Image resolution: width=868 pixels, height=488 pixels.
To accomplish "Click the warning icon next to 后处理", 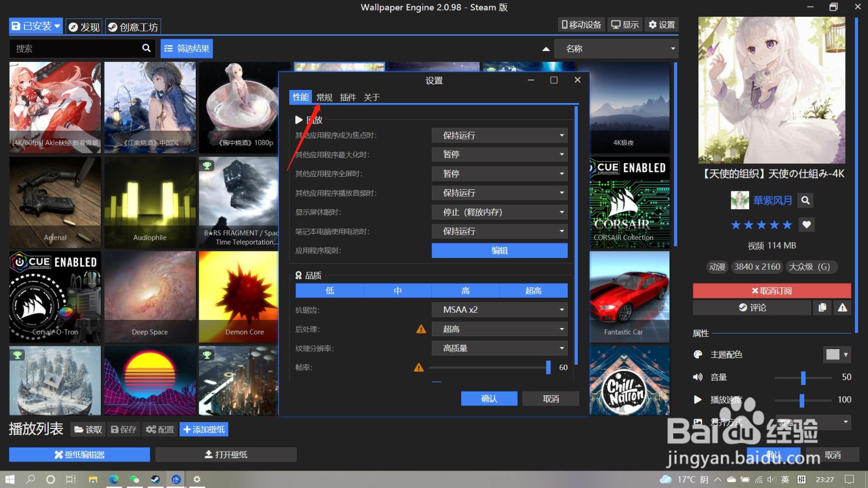I will (421, 329).
